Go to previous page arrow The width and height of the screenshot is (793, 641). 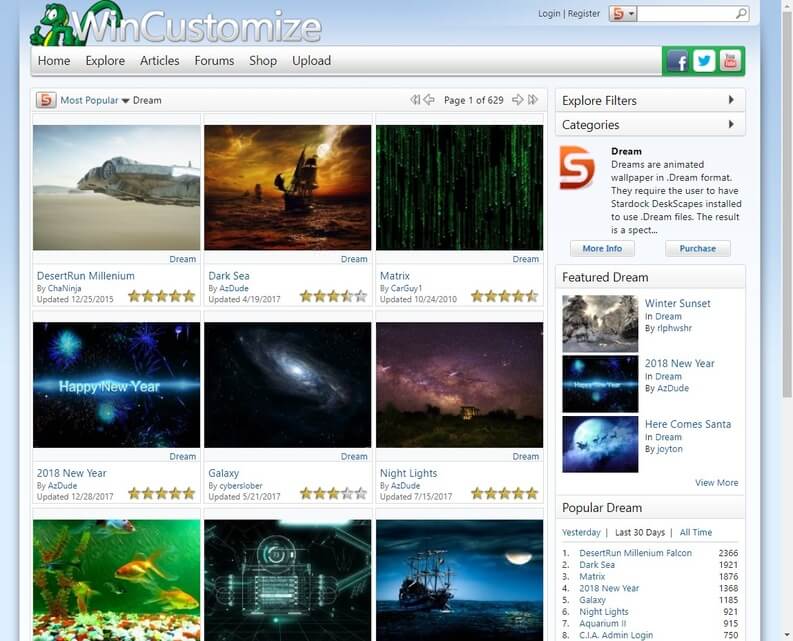tap(429, 100)
